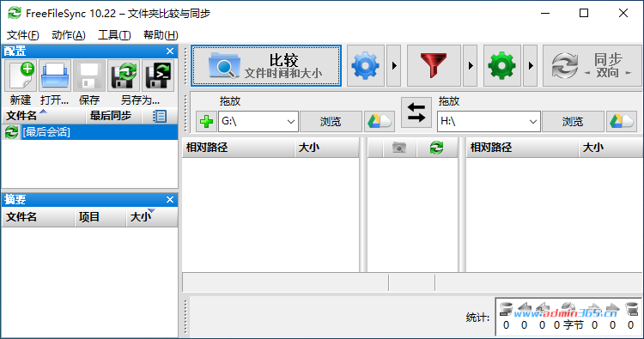Click left grid 大小 column header
The image size is (644, 339).
pos(327,148)
